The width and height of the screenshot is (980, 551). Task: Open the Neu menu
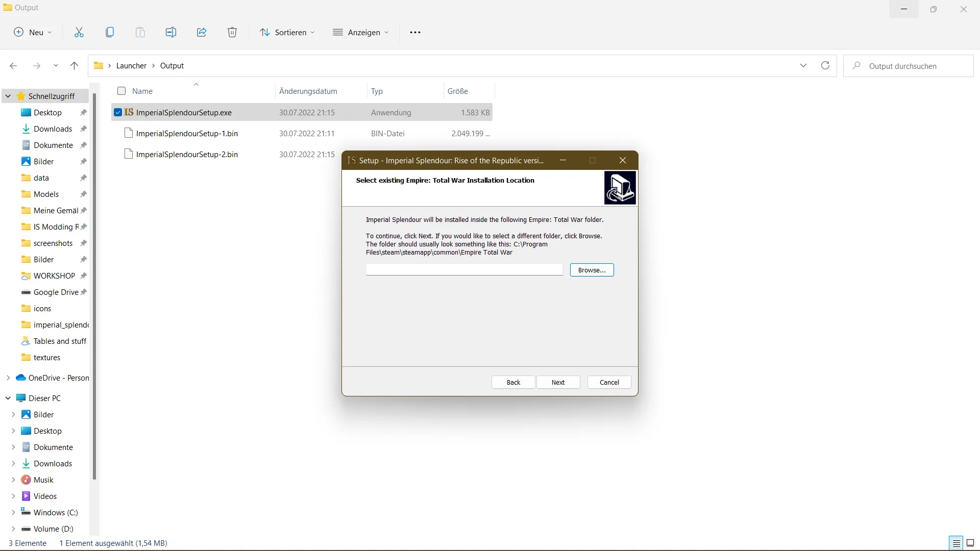click(33, 33)
